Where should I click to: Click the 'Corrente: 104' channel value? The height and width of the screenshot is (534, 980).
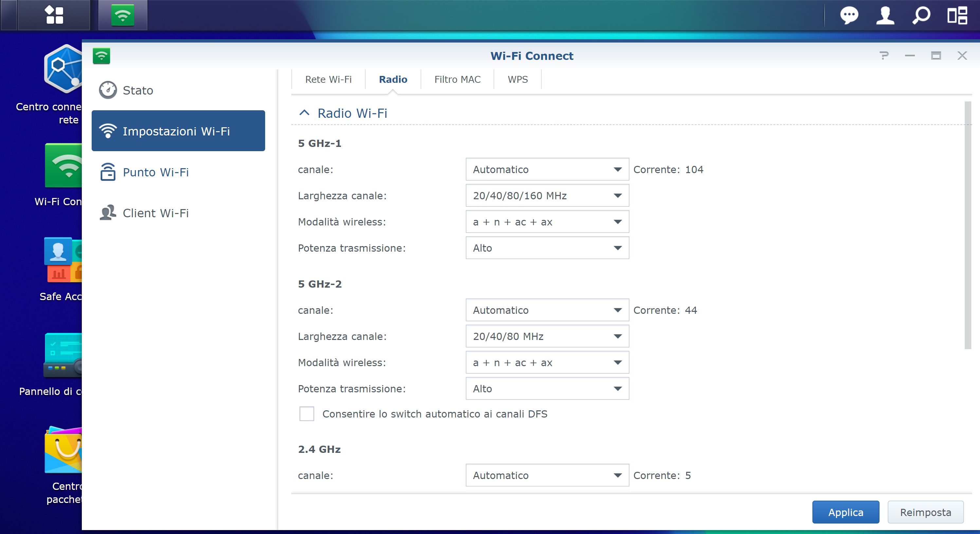pyautogui.click(x=668, y=169)
